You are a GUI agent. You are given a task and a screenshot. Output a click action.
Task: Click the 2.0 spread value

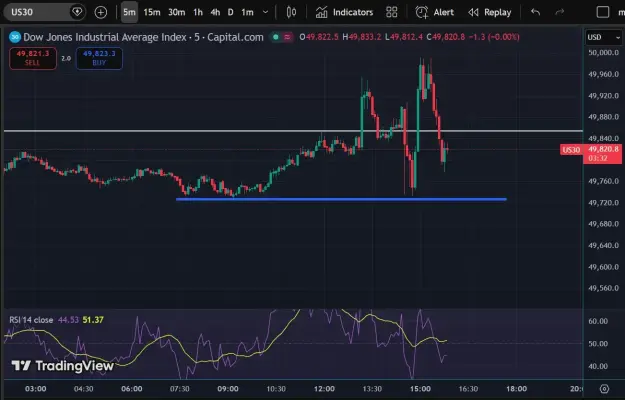click(66, 58)
